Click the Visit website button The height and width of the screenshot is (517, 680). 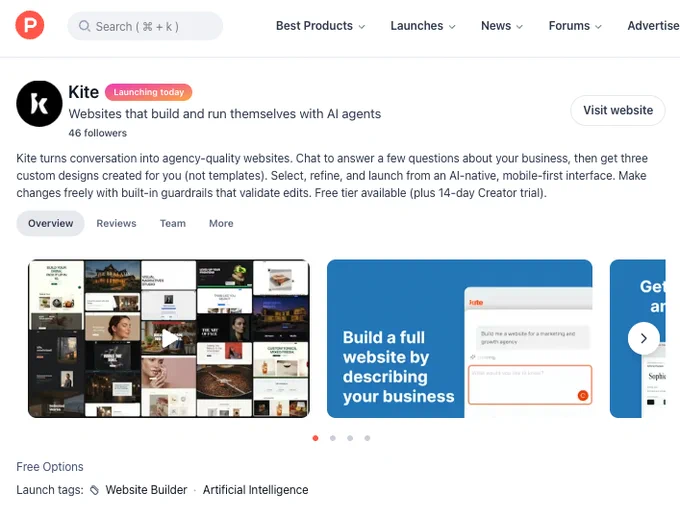(x=618, y=110)
